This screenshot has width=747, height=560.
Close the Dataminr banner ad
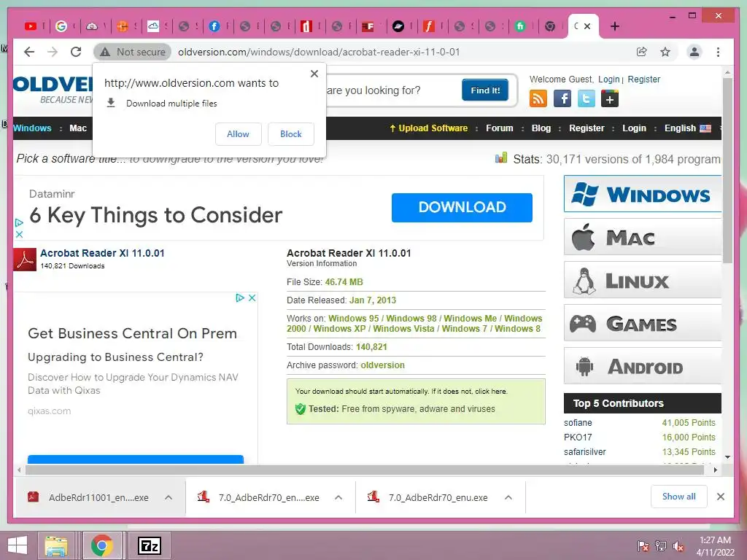coord(19,234)
